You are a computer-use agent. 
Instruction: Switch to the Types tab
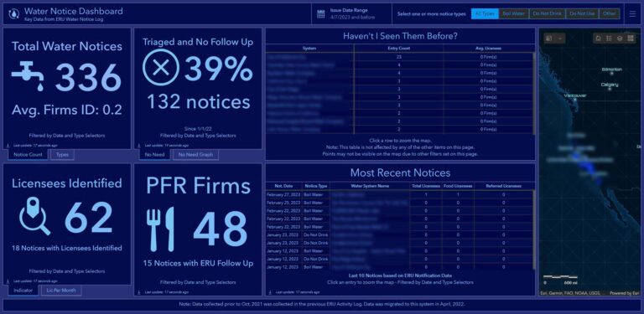coord(62,155)
